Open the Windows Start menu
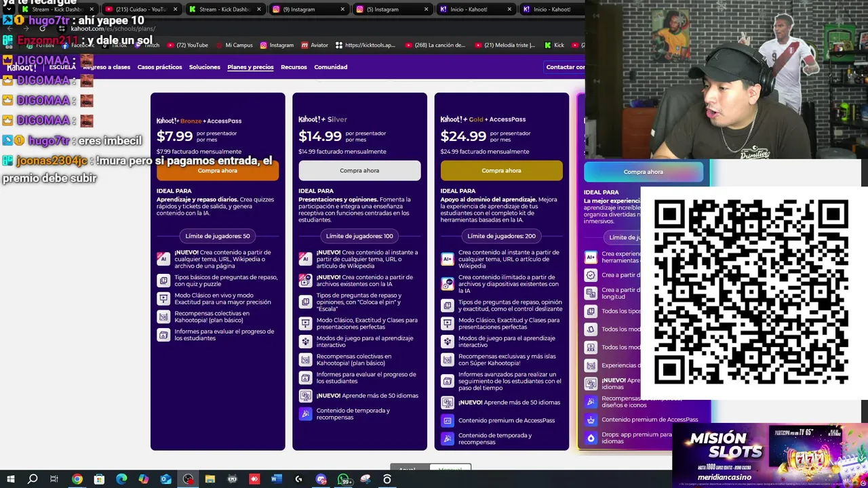Viewport: 868px width, 488px height. tap(9, 479)
